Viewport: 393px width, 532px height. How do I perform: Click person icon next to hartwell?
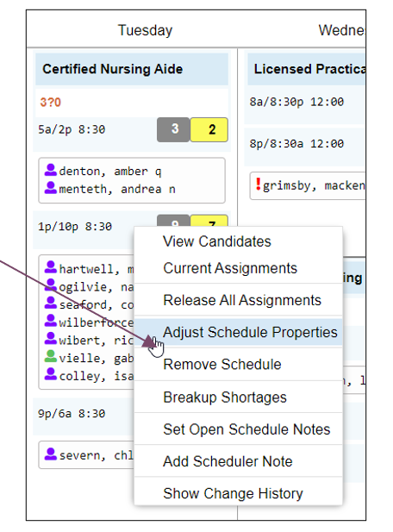click(51, 267)
